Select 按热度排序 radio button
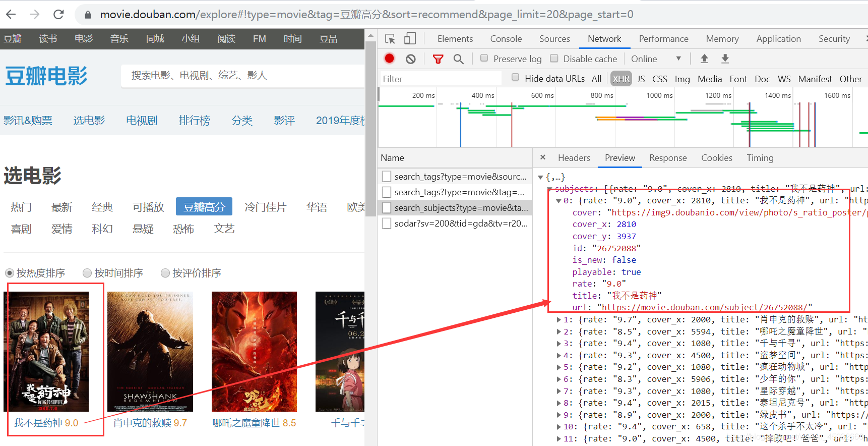868x446 pixels. pyautogui.click(x=9, y=273)
